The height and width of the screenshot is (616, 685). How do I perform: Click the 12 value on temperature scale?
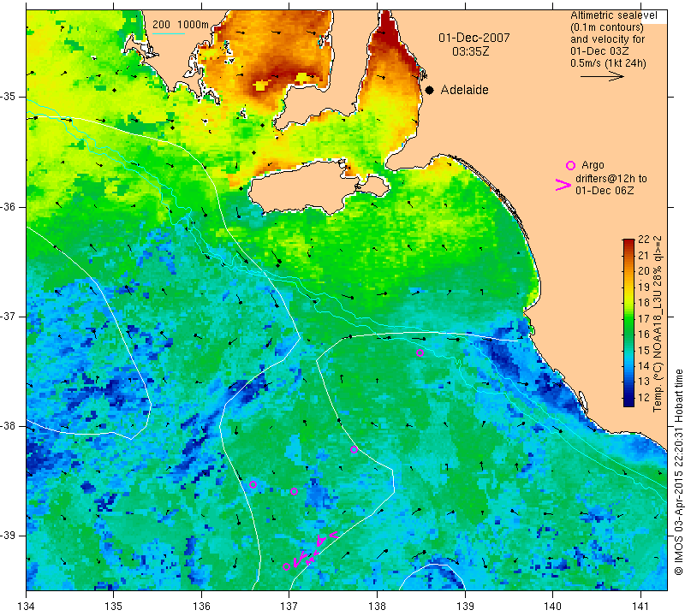pos(644,398)
